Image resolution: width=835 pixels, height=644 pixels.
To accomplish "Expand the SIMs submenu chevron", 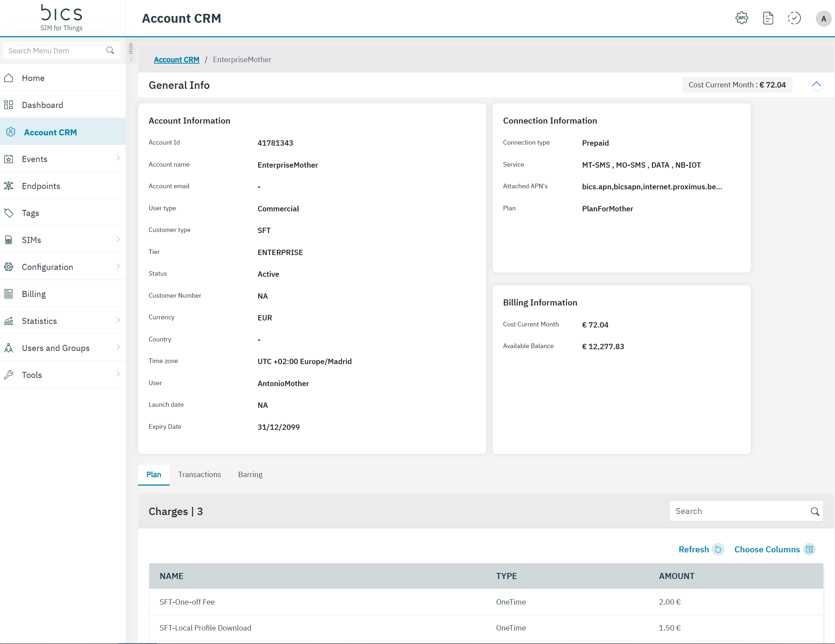I will tap(118, 239).
